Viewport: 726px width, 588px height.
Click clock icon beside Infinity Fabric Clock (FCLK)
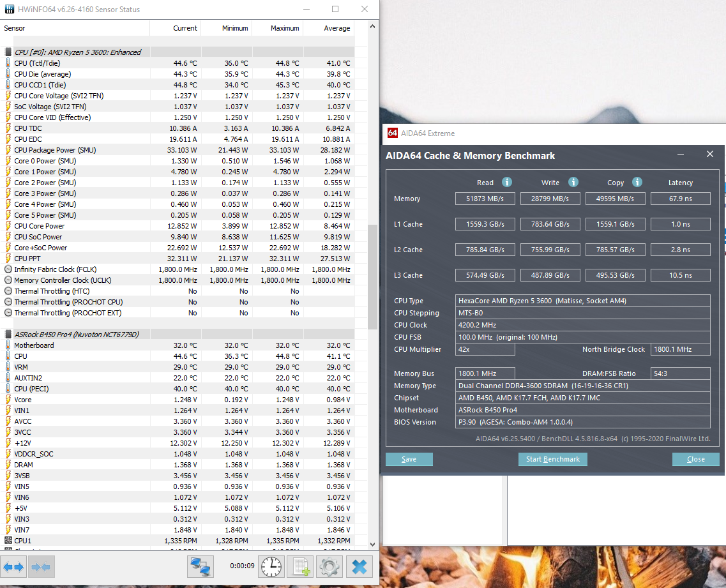click(x=8, y=269)
